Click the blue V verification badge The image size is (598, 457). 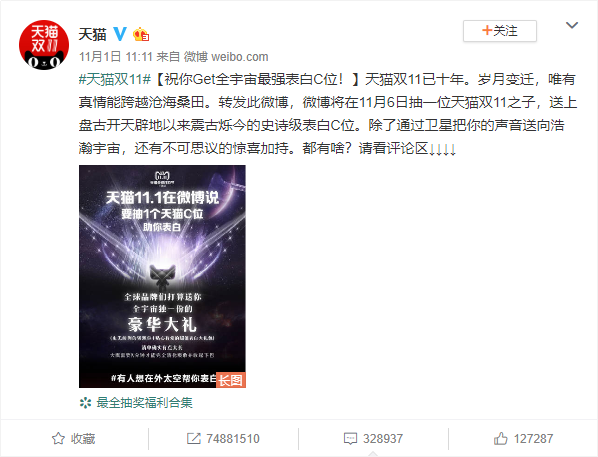[x=120, y=34]
